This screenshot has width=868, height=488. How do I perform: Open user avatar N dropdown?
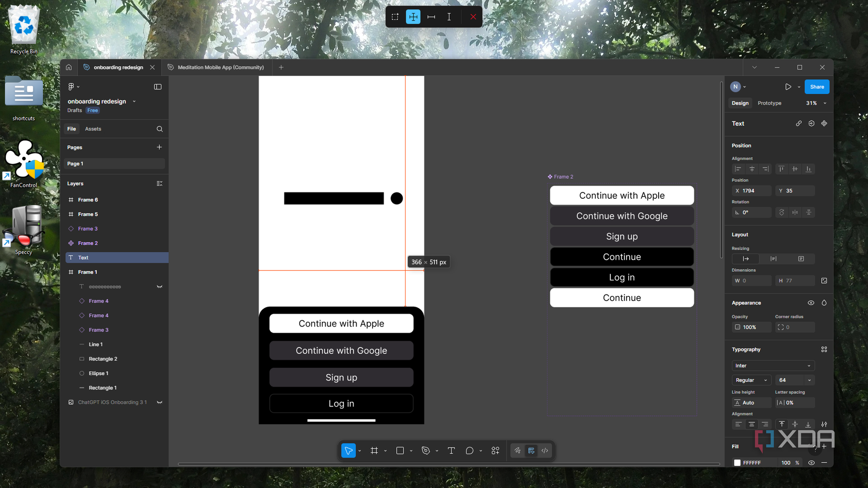739,87
